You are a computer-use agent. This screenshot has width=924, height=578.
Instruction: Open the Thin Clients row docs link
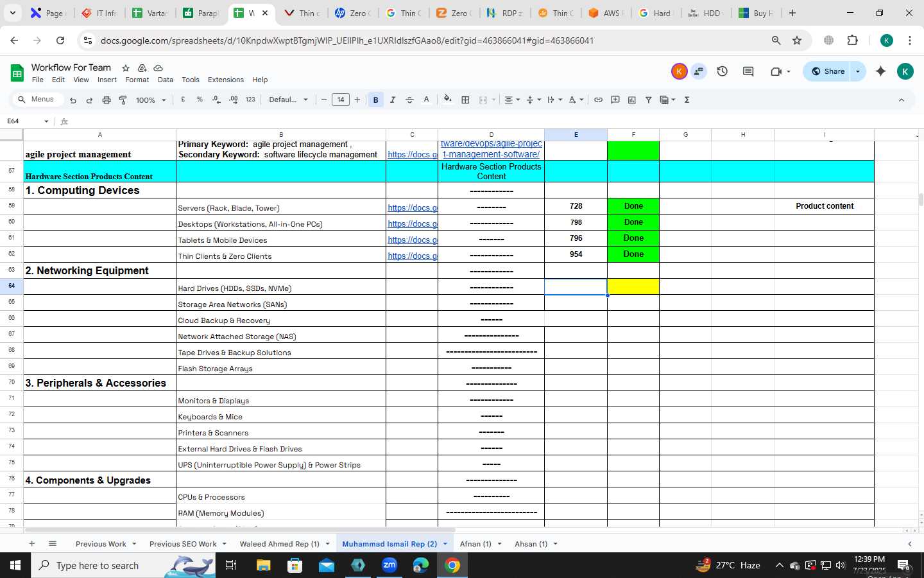413,256
